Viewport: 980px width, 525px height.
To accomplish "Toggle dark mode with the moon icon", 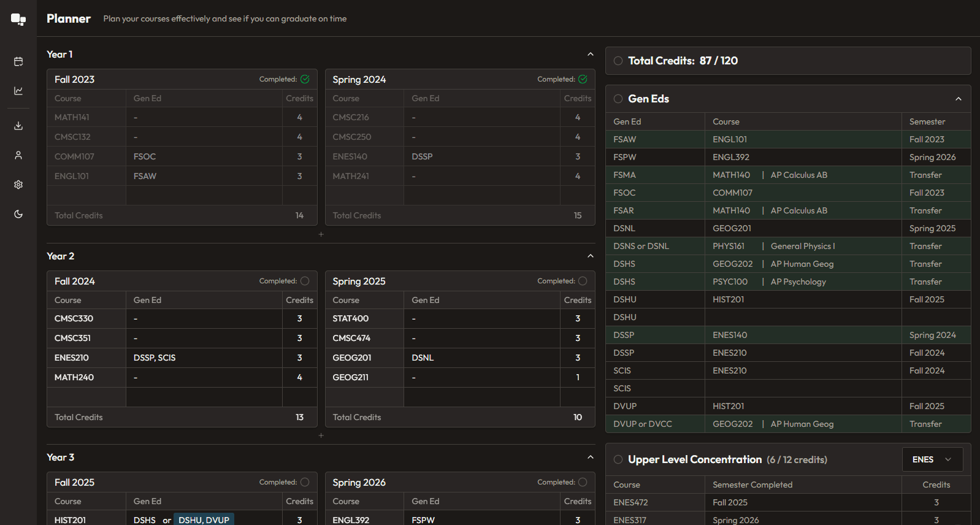I will coord(18,214).
